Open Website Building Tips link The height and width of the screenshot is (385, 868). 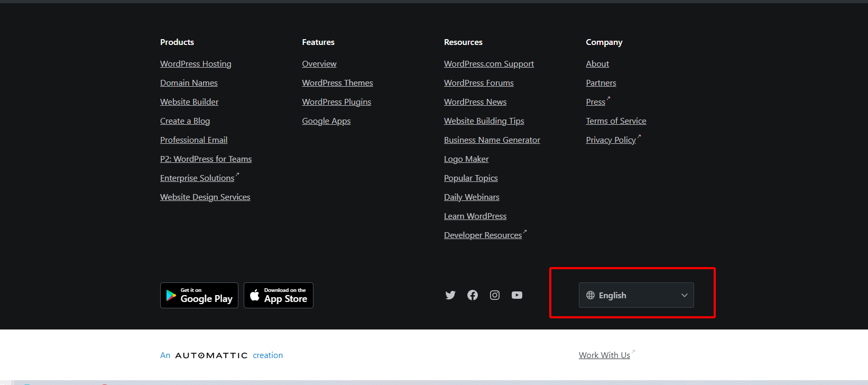[x=484, y=121]
